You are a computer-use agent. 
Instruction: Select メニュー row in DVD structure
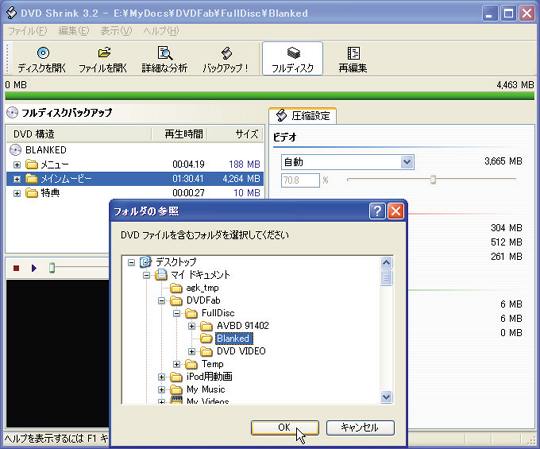click(x=135, y=164)
